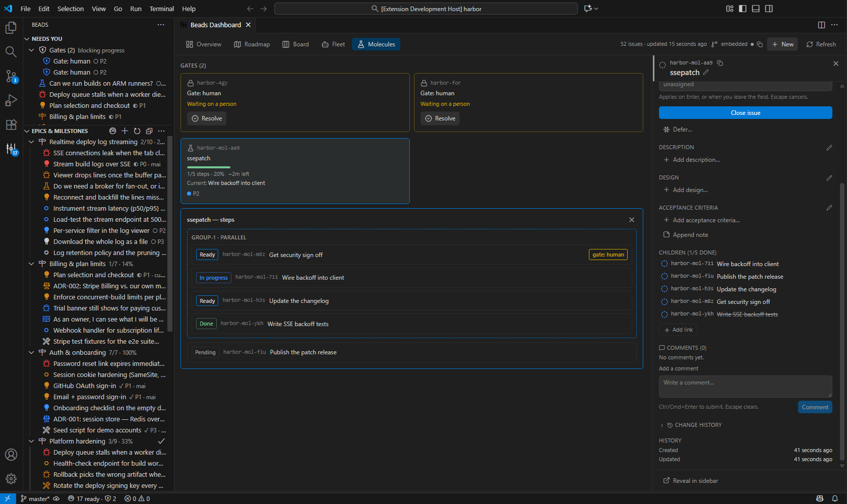Screen dimensions: 847x504
Task: Collapse the Gates (2) tree group
Action: [x=31, y=50]
